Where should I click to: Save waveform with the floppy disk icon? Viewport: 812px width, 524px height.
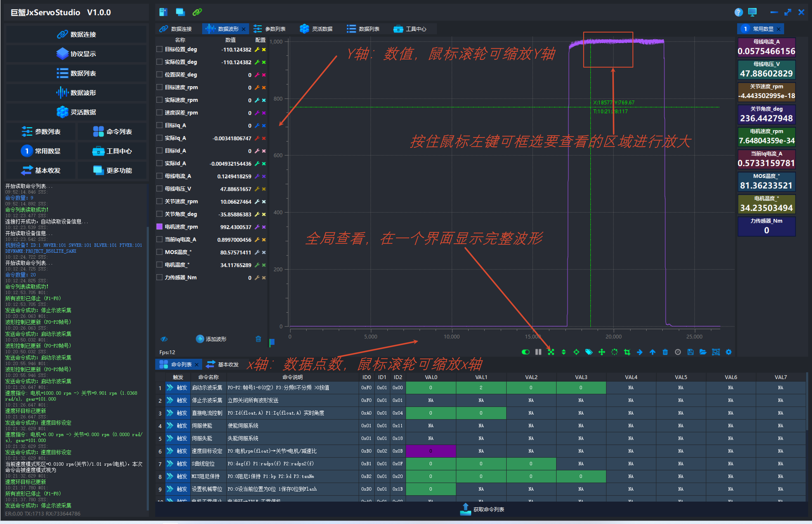[690, 352]
